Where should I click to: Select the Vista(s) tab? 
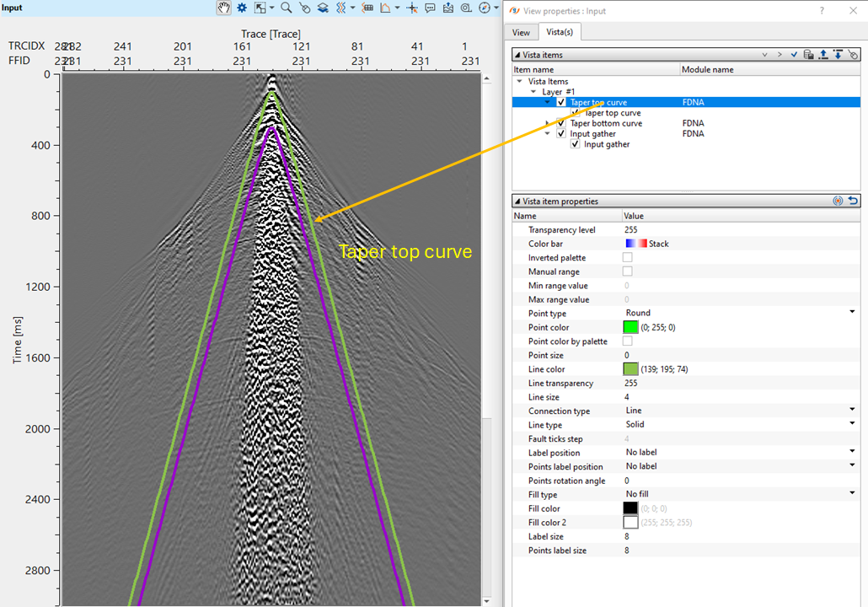pos(559,32)
